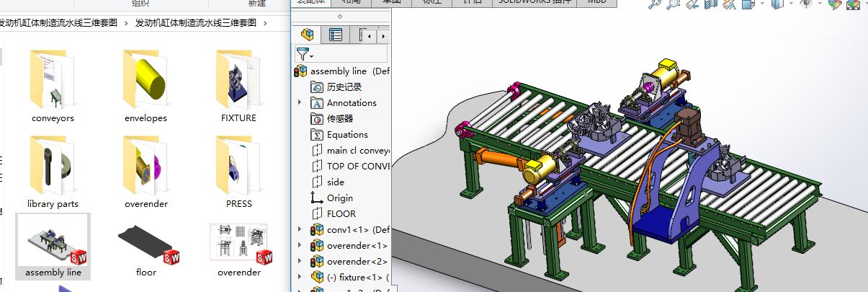Click the conv1<1> subassembly icon
The width and height of the screenshot is (868, 292).
click(x=318, y=230)
